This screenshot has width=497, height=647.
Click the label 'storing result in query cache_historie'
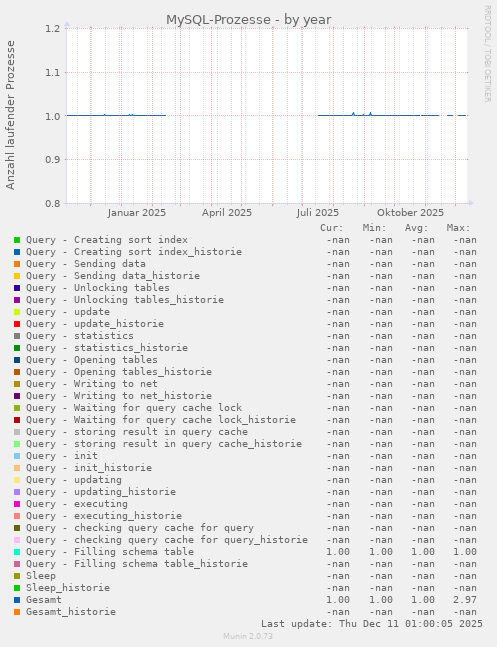coord(188,444)
